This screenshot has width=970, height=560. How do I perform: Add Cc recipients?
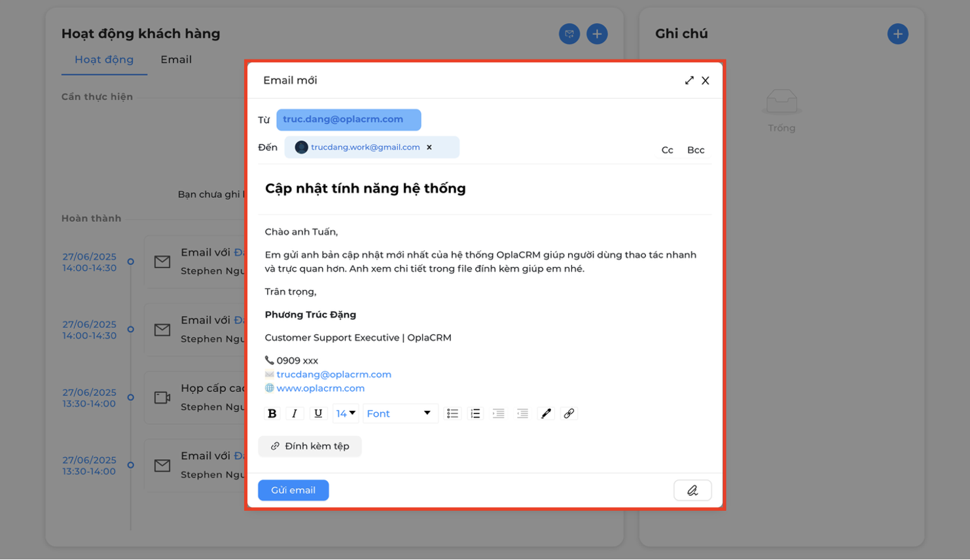click(x=667, y=150)
